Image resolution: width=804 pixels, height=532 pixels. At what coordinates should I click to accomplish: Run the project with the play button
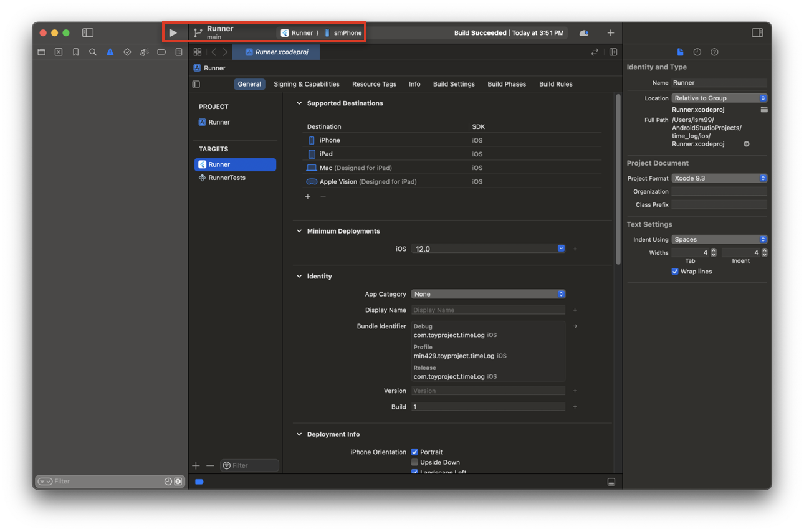173,33
